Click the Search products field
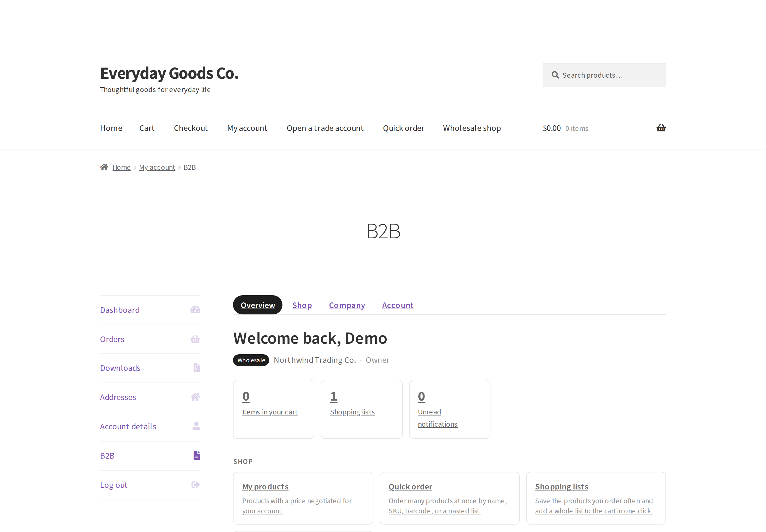 604,75
